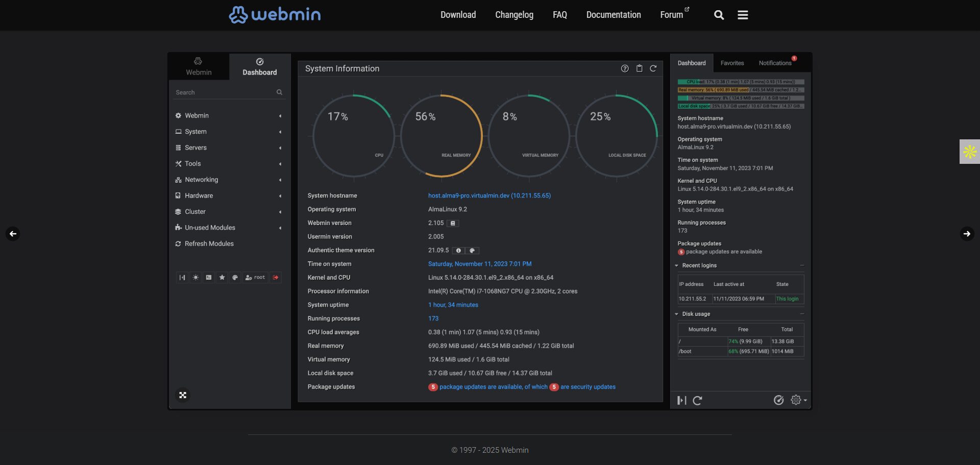
Task: Open the search magnifier in the top bar
Action: pos(719,15)
